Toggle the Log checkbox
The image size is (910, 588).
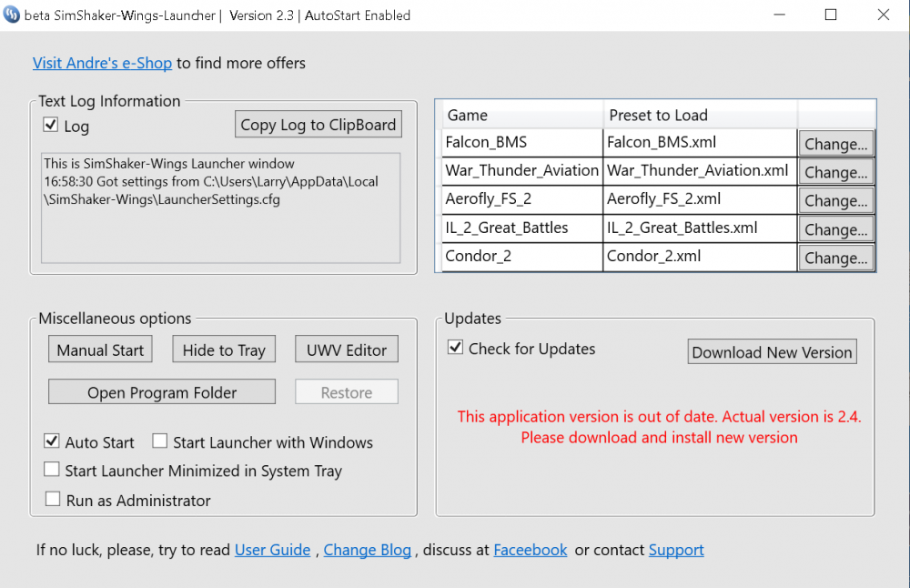tap(51, 126)
